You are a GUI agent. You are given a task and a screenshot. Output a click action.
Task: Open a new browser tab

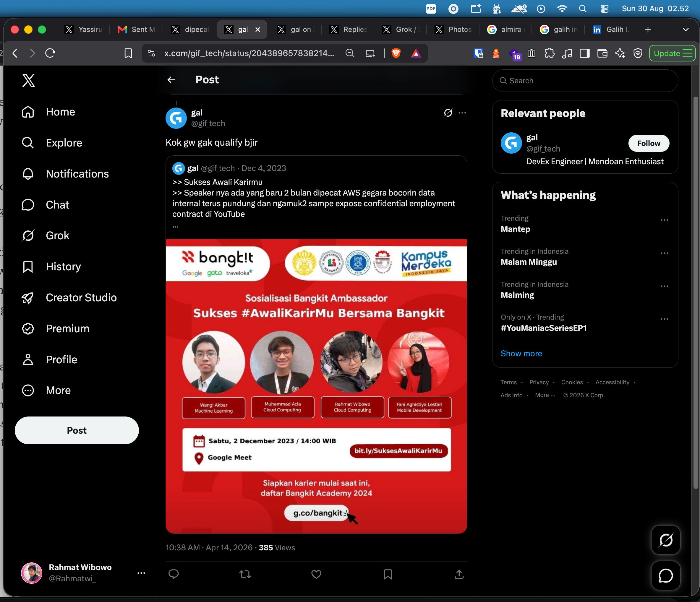pyautogui.click(x=648, y=30)
